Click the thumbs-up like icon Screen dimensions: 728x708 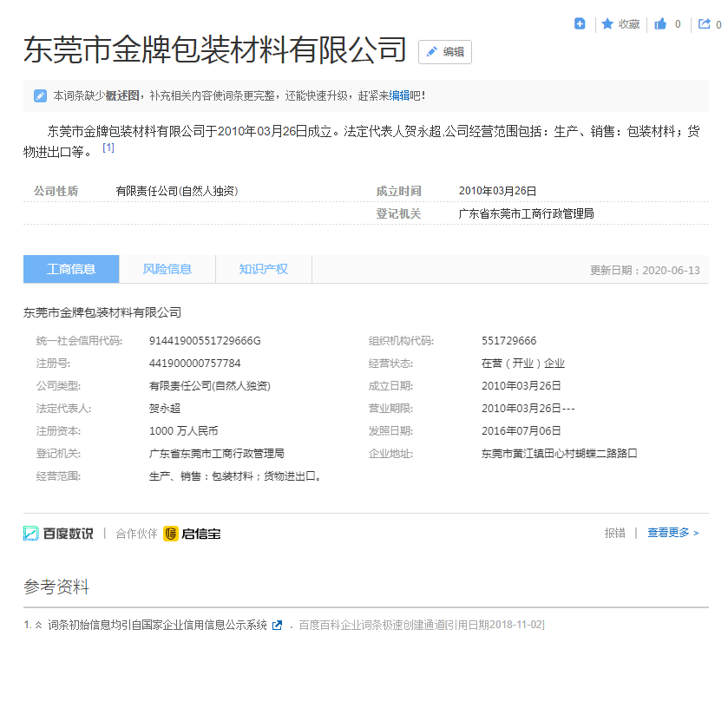[x=660, y=24]
